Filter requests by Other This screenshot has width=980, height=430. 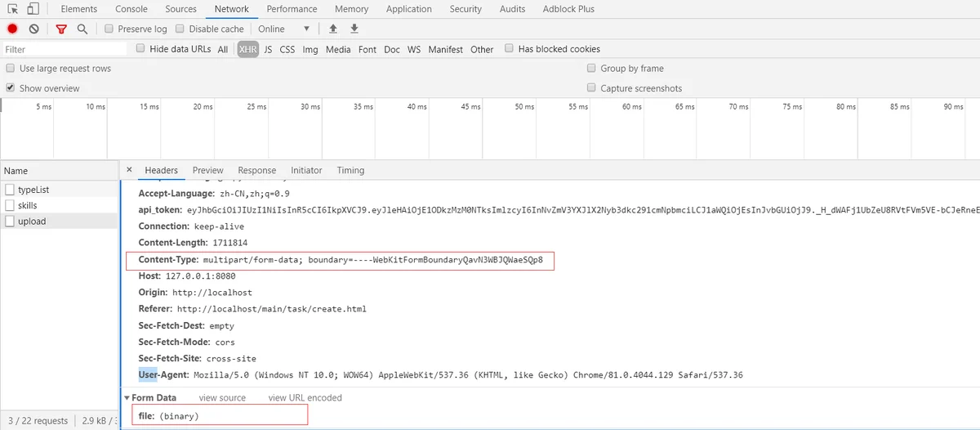(x=482, y=49)
